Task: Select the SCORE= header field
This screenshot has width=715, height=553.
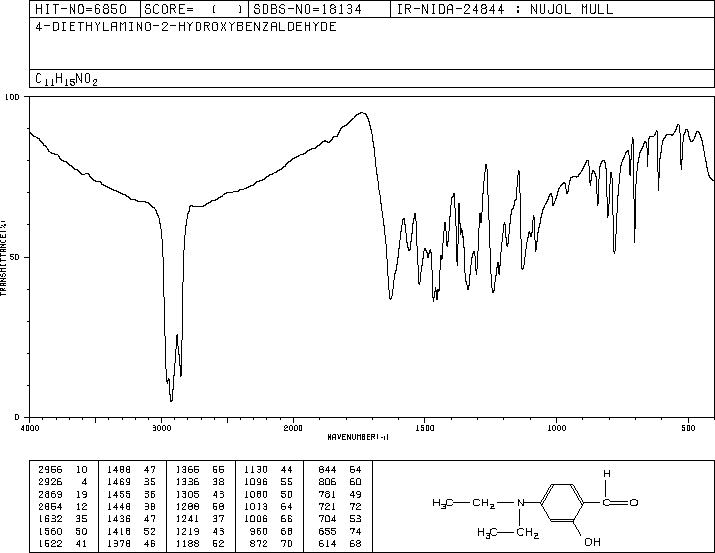Action: [194, 9]
